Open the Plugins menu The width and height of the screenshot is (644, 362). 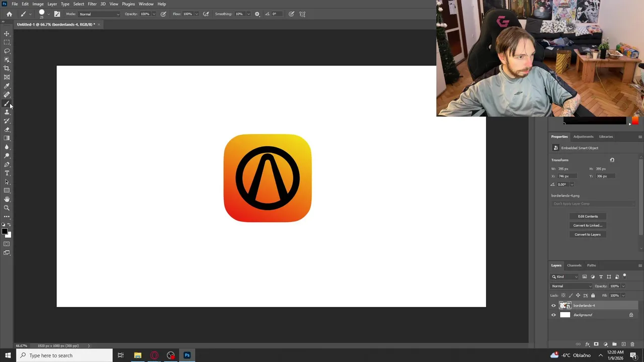click(128, 4)
